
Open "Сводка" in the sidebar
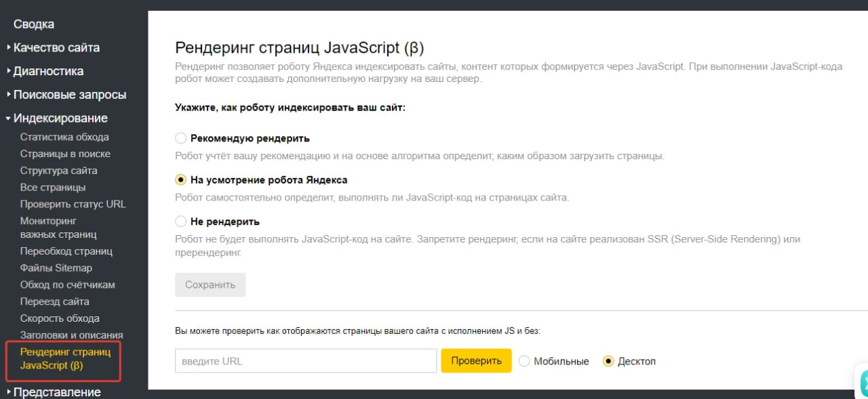[x=34, y=24]
